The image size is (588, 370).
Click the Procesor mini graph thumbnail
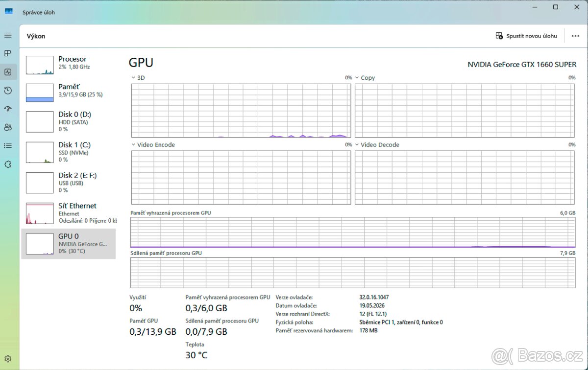pos(40,65)
